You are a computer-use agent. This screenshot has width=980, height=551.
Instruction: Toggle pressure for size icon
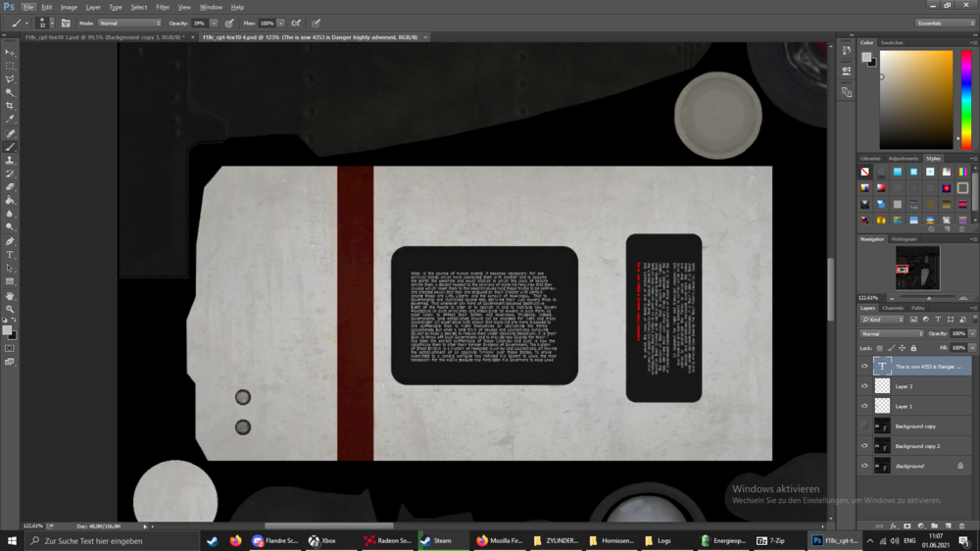click(317, 24)
